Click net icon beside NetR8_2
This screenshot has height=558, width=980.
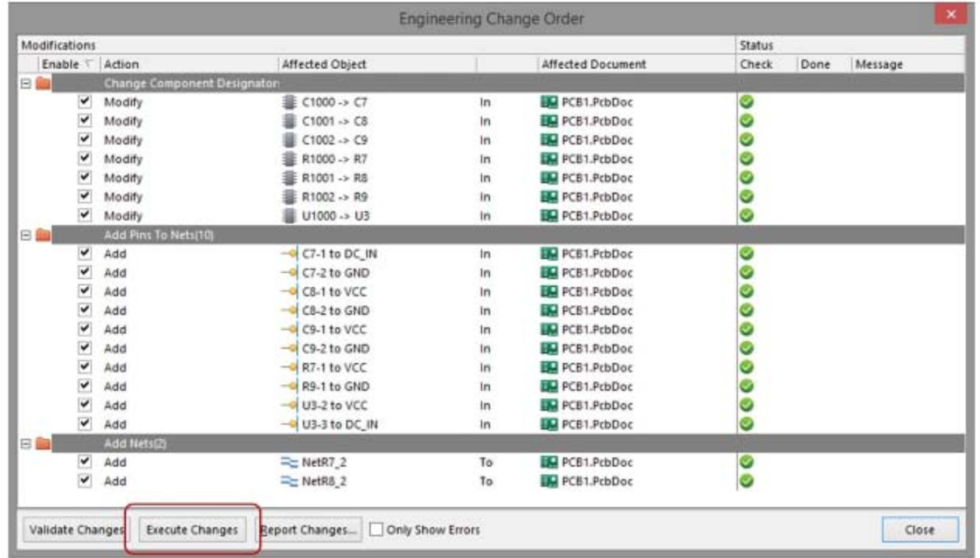tap(289, 481)
